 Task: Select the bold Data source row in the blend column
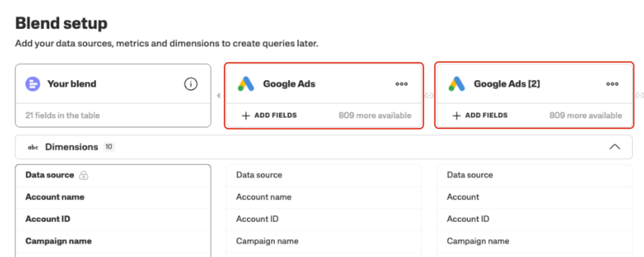click(113, 175)
